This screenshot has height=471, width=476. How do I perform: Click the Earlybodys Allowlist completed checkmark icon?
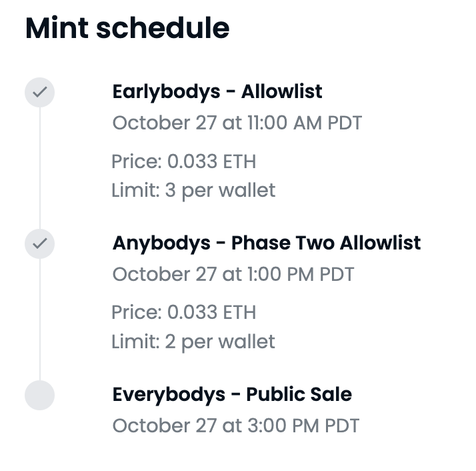tap(39, 93)
